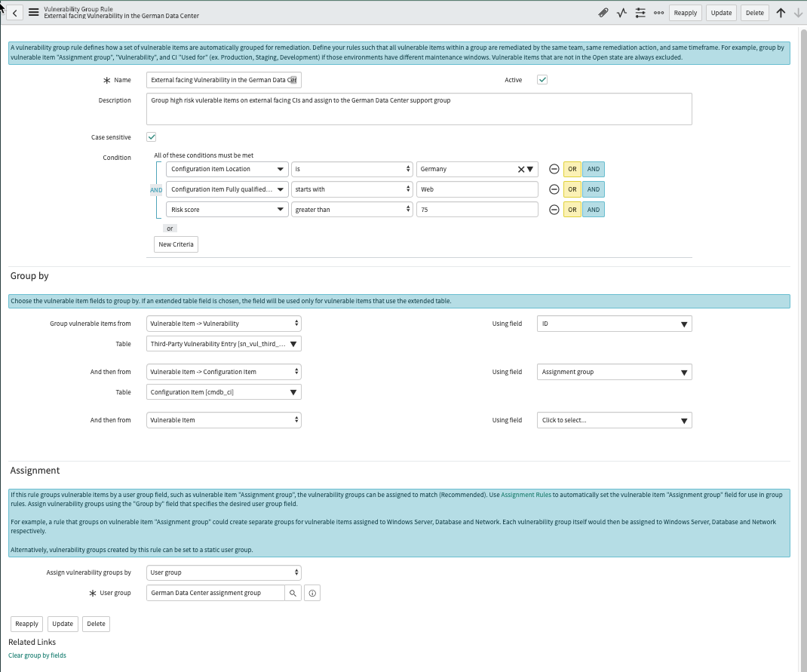Click the condition value field containing Web
This screenshot has width=807, height=672.
tap(477, 189)
